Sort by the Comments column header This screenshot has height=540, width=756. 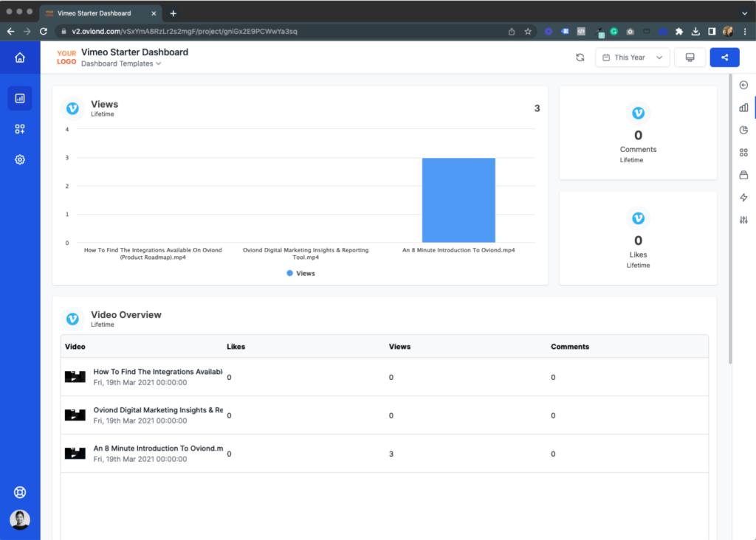click(x=570, y=346)
